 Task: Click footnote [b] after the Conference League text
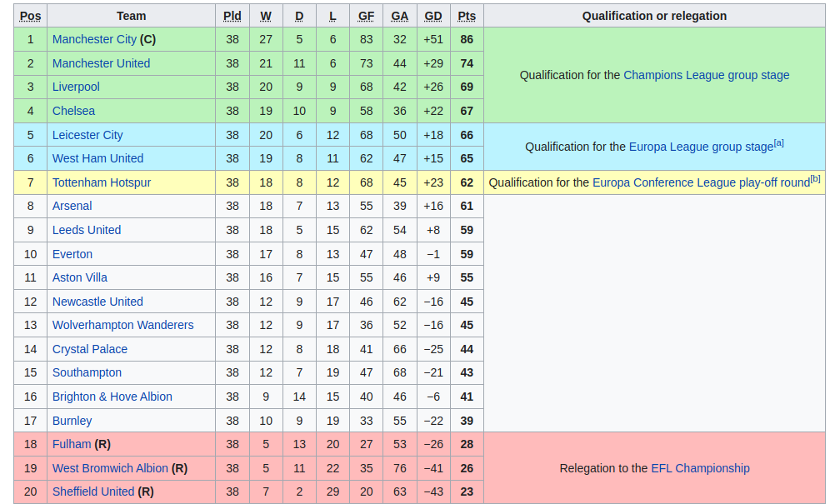pyautogui.click(x=815, y=179)
